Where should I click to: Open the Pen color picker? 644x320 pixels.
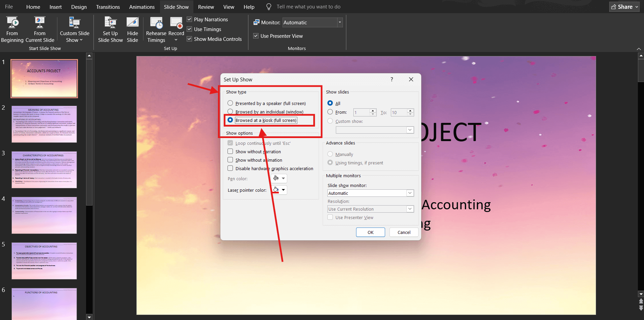[279, 178]
